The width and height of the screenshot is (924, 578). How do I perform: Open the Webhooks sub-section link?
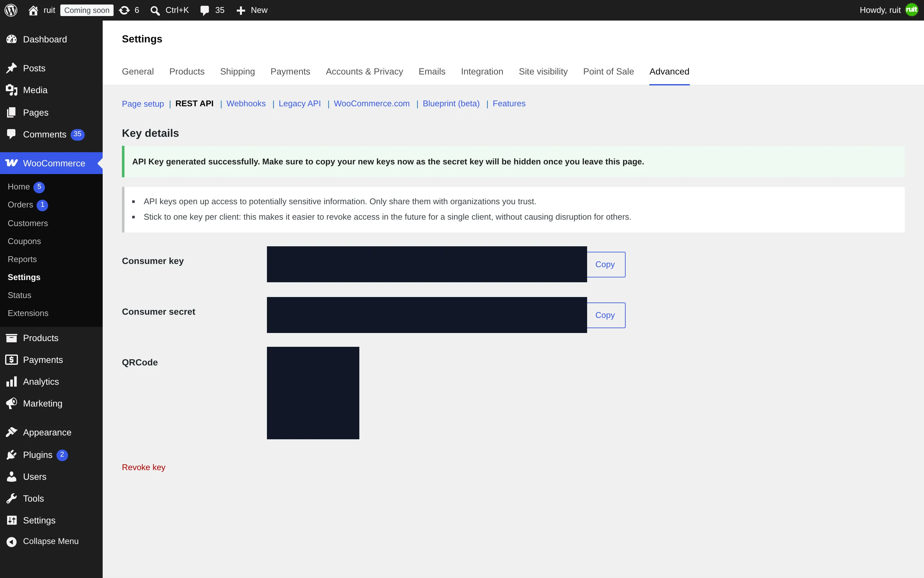pyautogui.click(x=246, y=104)
